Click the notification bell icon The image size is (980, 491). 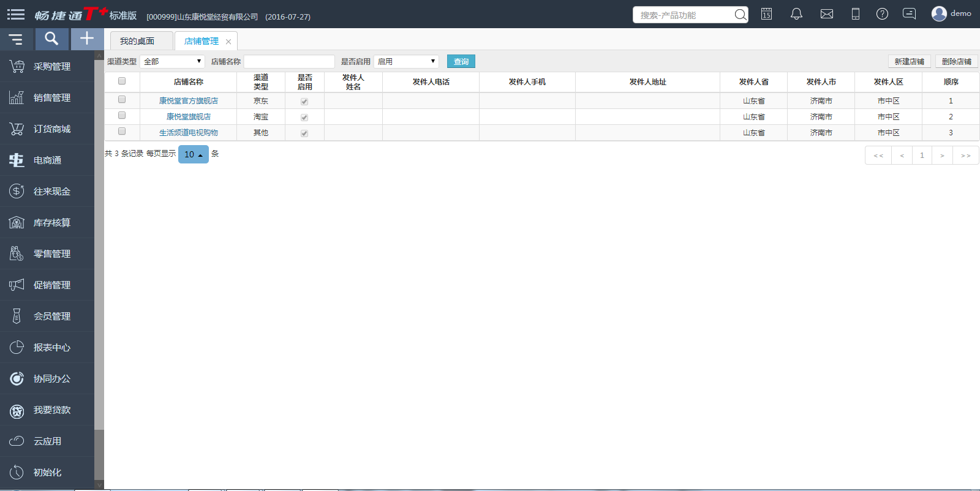pos(796,14)
